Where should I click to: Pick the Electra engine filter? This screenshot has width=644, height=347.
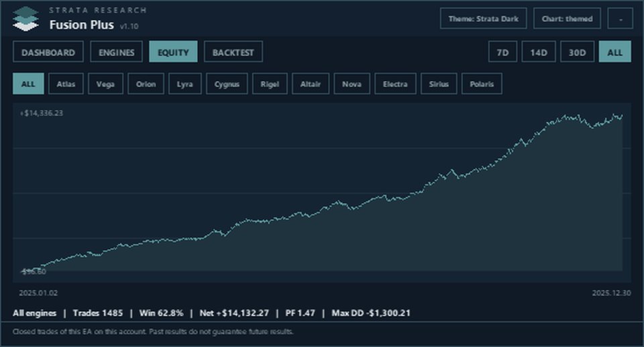coord(395,84)
